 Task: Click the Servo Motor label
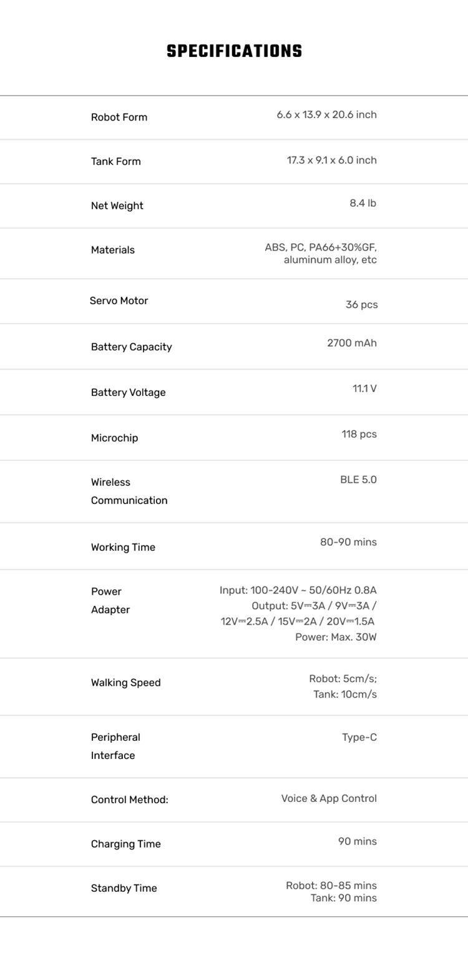point(119,301)
